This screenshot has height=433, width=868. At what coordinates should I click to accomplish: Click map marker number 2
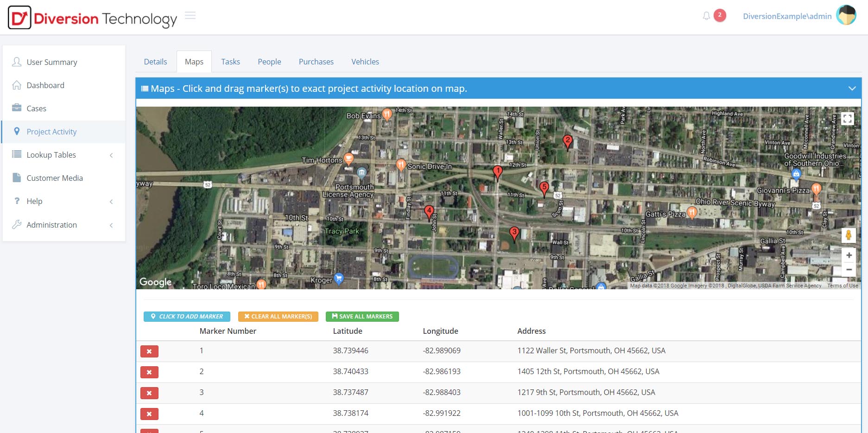[567, 141]
